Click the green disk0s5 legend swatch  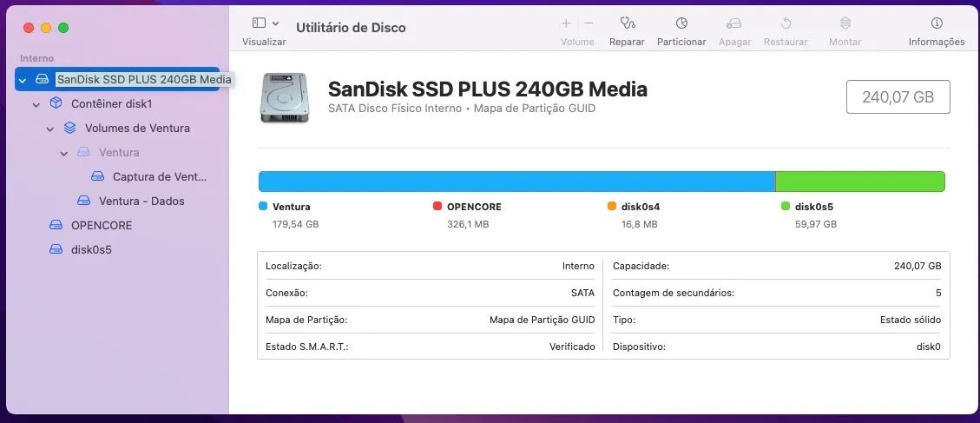(785, 206)
